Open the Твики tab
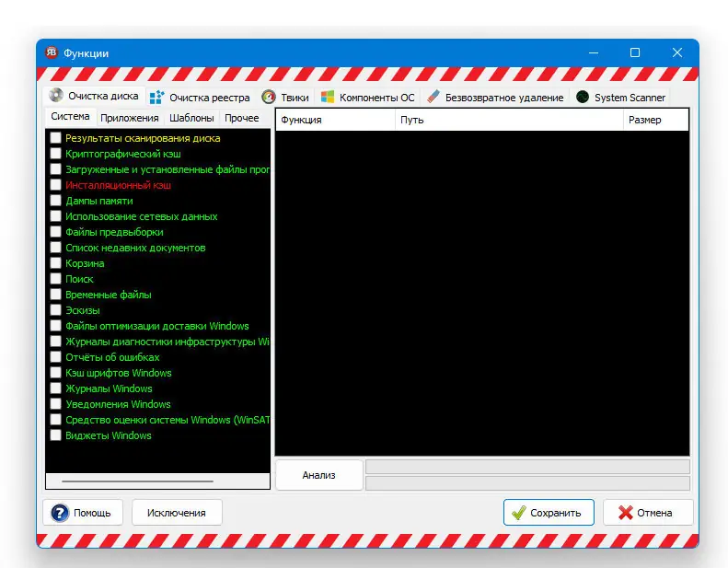728x568 pixels. (x=285, y=98)
